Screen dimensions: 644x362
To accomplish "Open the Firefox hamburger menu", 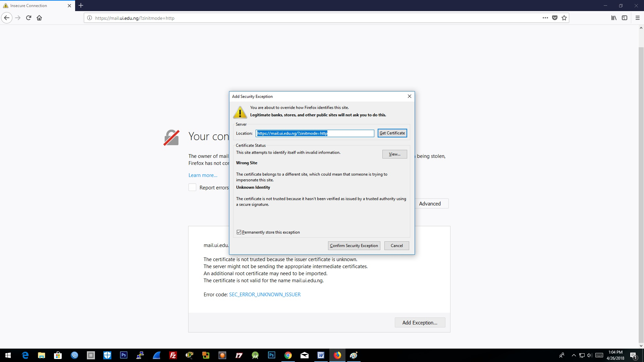I will [638, 18].
